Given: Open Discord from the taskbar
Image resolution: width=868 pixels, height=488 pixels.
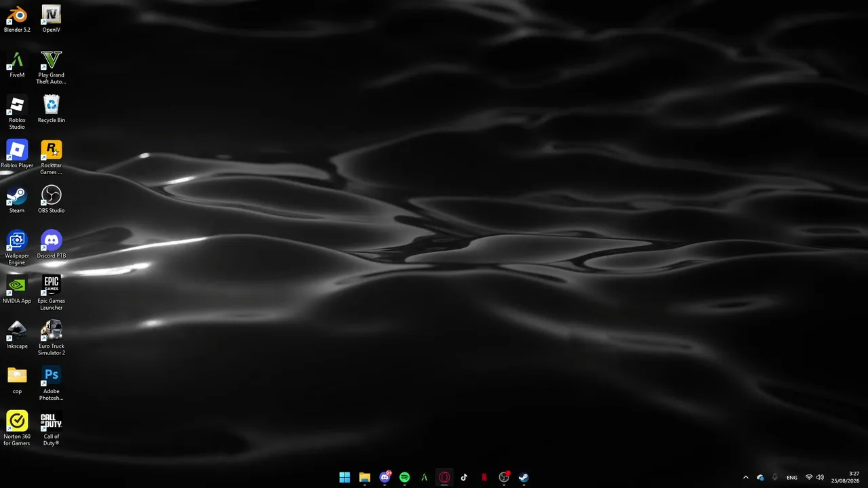Looking at the screenshot, I should pyautogui.click(x=385, y=477).
